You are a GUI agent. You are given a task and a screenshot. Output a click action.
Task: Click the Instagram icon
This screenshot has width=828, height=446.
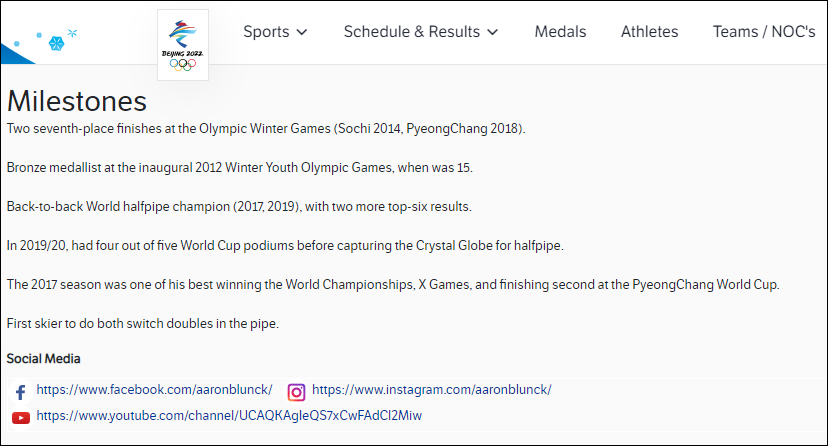coord(296,392)
